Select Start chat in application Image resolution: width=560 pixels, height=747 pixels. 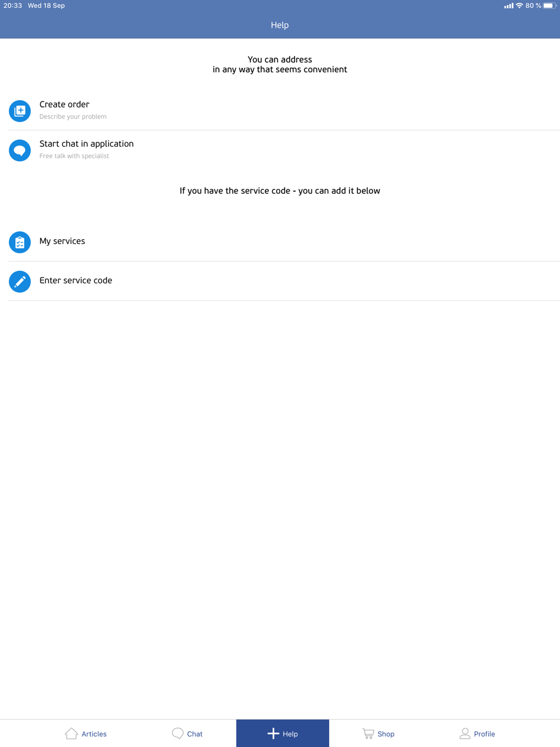point(284,150)
